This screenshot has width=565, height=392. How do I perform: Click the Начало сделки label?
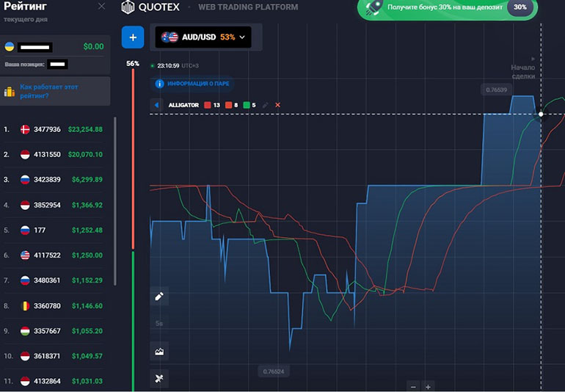pyautogui.click(x=523, y=72)
